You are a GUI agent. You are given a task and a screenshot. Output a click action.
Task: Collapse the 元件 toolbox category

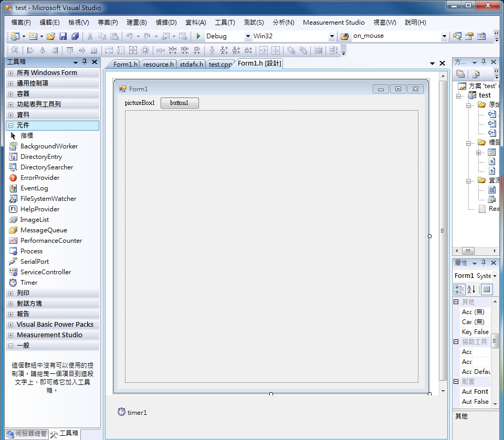click(10, 125)
